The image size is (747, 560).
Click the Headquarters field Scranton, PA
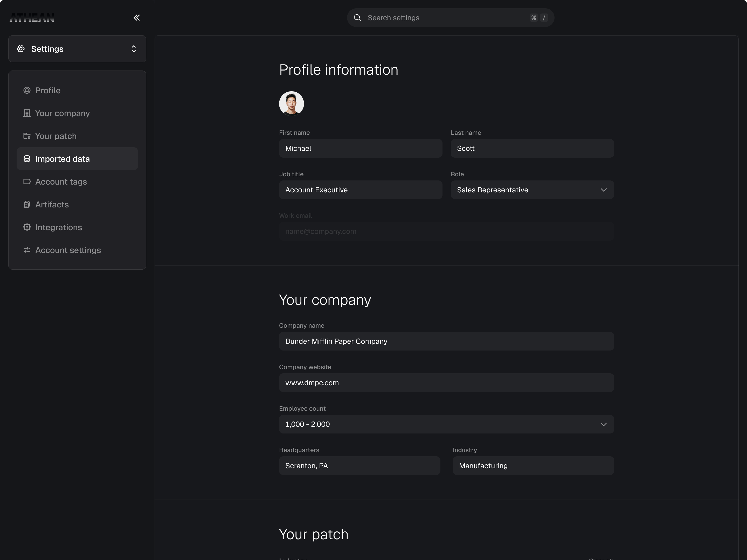click(359, 465)
